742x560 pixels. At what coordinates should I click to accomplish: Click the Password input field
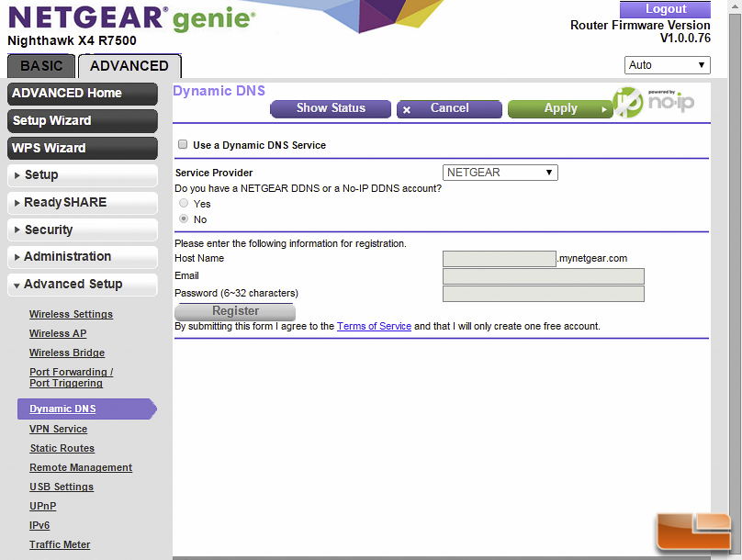point(544,294)
